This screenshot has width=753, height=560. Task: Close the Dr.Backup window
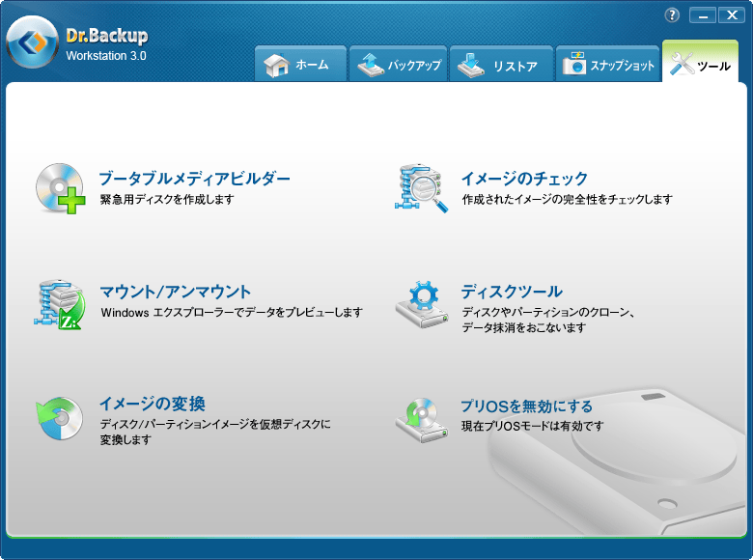[x=732, y=15]
